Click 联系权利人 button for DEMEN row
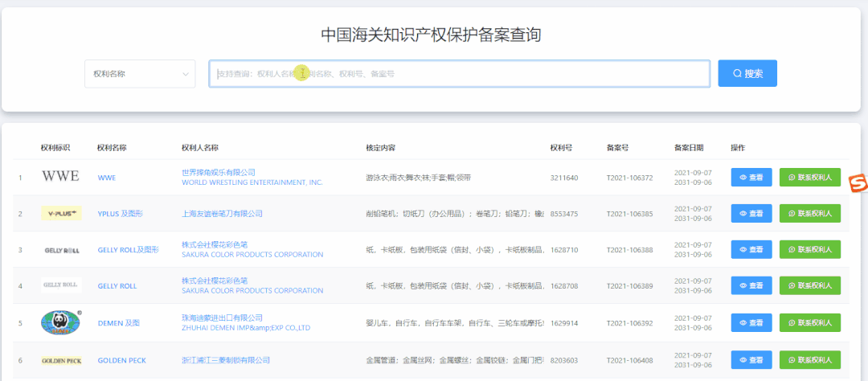 (x=810, y=323)
